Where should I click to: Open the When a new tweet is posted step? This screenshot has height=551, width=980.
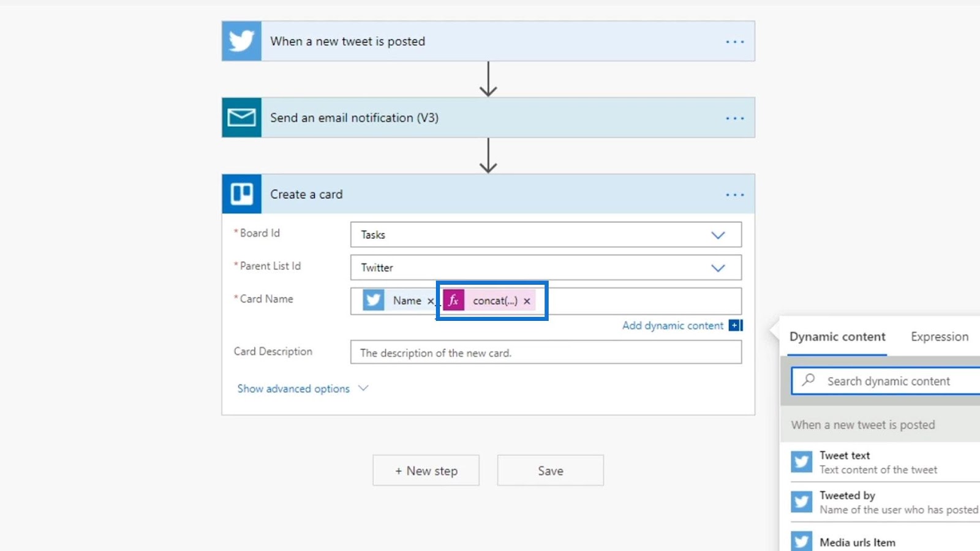pos(488,41)
